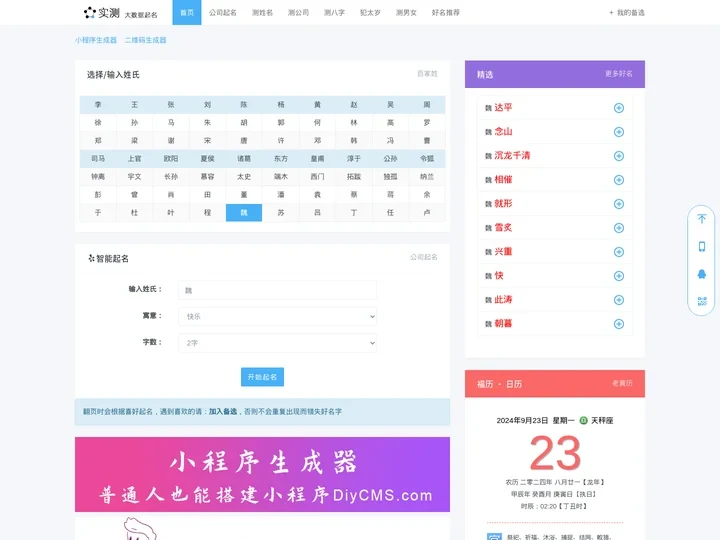The image size is (720, 540).
Task: Select compound surname 诸葛
Action: click(244, 158)
